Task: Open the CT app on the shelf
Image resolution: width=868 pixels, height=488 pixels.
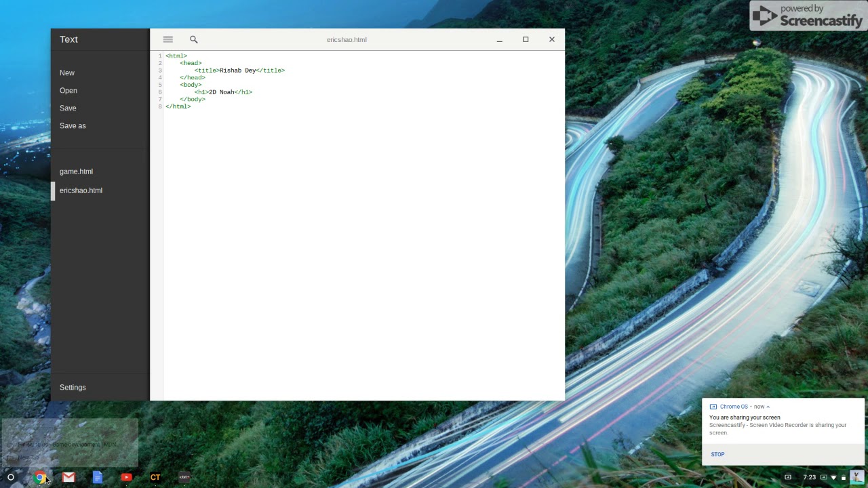Action: (155, 477)
